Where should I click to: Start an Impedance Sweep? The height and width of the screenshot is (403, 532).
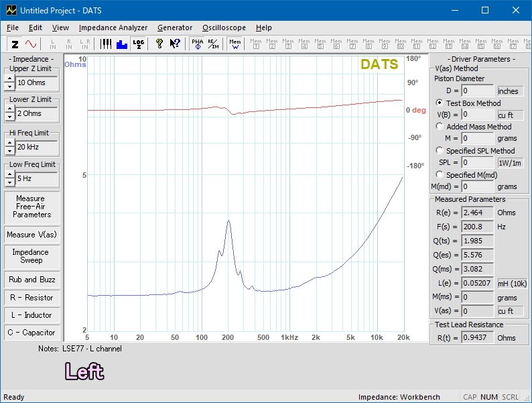pyautogui.click(x=32, y=256)
